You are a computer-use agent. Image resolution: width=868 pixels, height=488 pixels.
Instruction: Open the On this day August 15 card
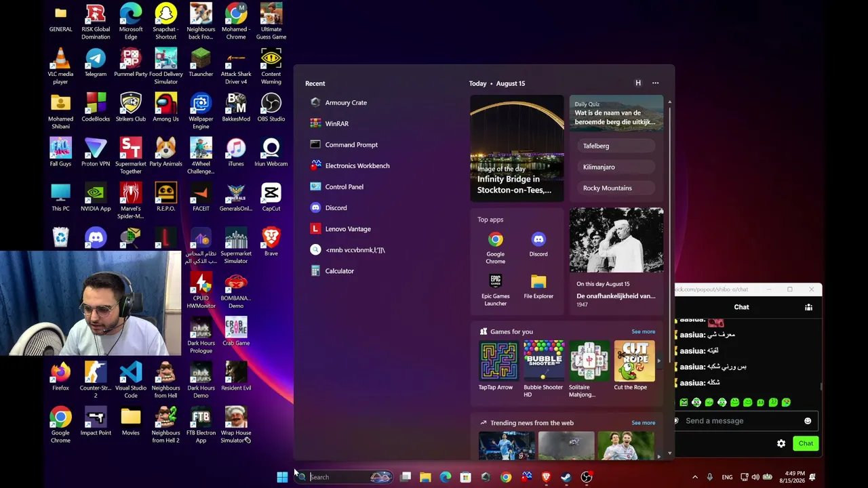(616, 261)
